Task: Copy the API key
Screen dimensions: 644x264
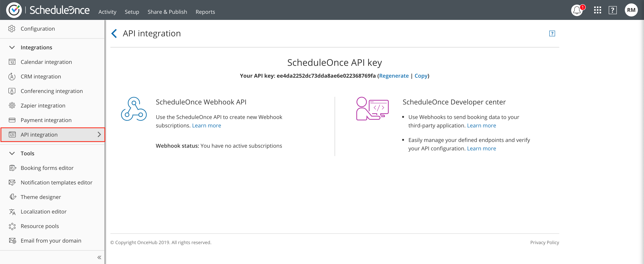Action: [421, 76]
